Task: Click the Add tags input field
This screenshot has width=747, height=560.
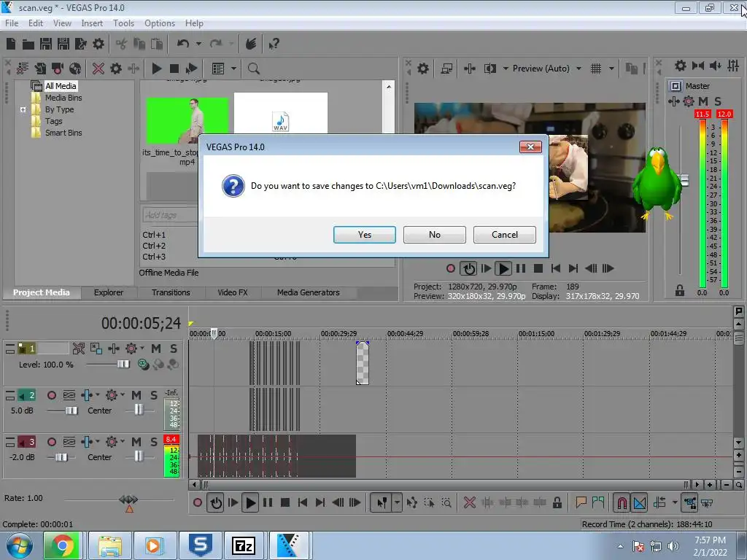Action: (171, 215)
